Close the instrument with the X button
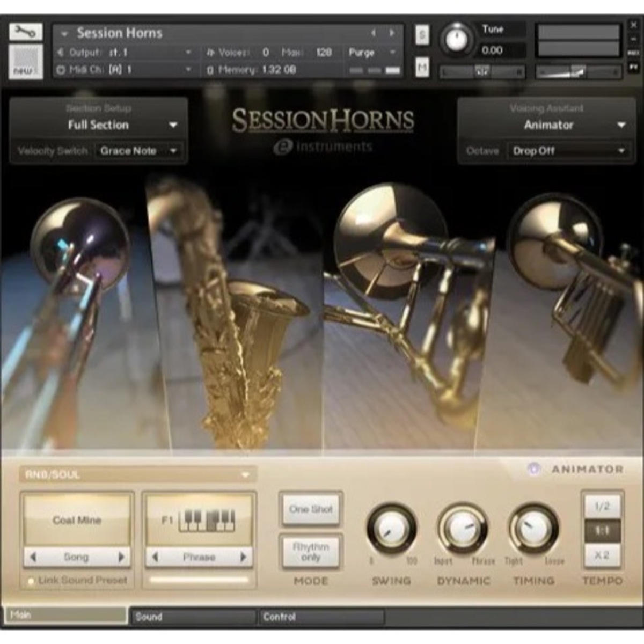Screen dimensions: 644x644 click(x=633, y=25)
